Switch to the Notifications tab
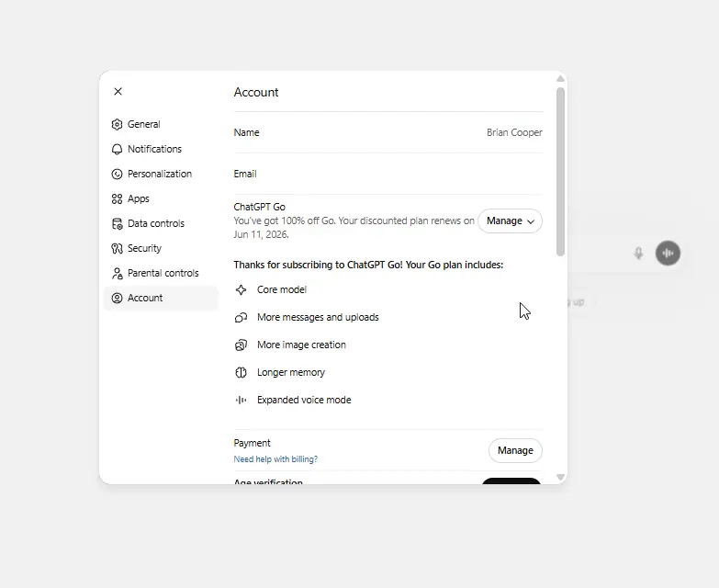Viewport: 719px width, 588px height. coord(161,149)
